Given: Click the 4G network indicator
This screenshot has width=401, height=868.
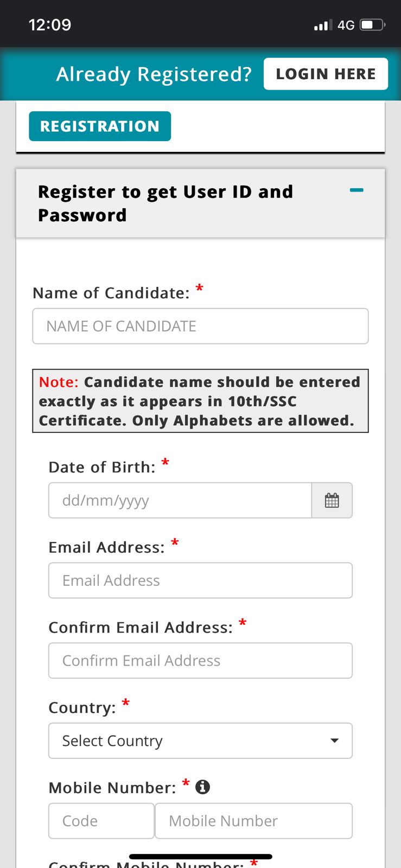Looking at the screenshot, I should tap(346, 24).
